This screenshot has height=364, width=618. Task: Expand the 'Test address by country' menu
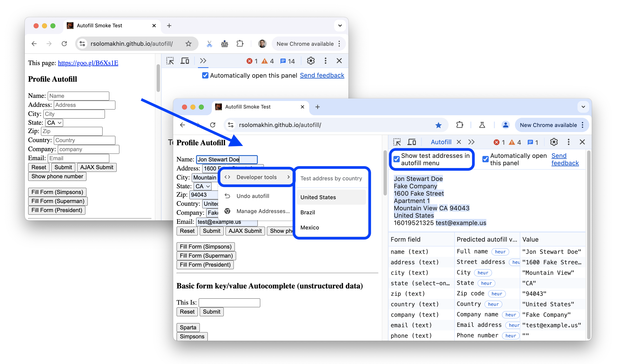tap(331, 178)
